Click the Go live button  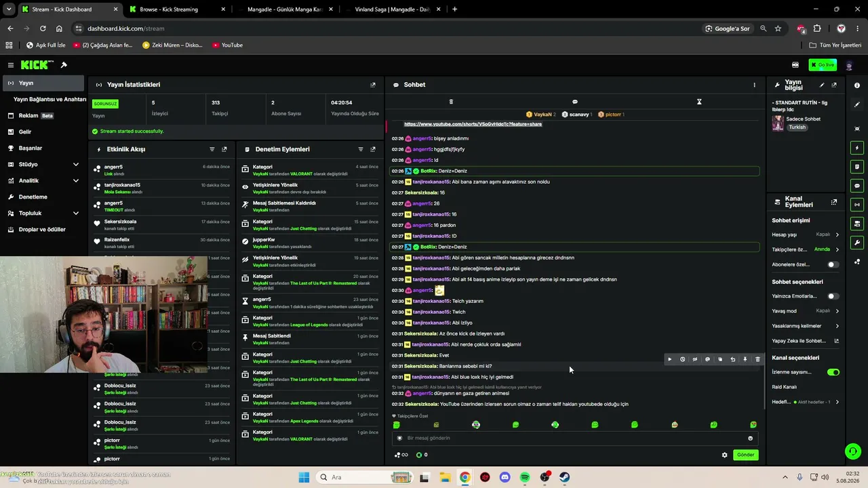click(823, 65)
